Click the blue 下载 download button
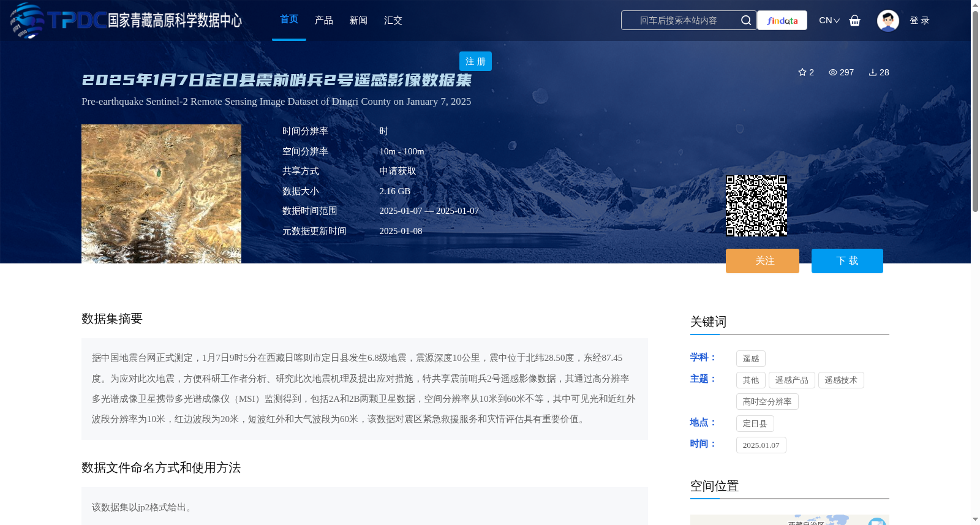This screenshot has width=980, height=525. [847, 261]
